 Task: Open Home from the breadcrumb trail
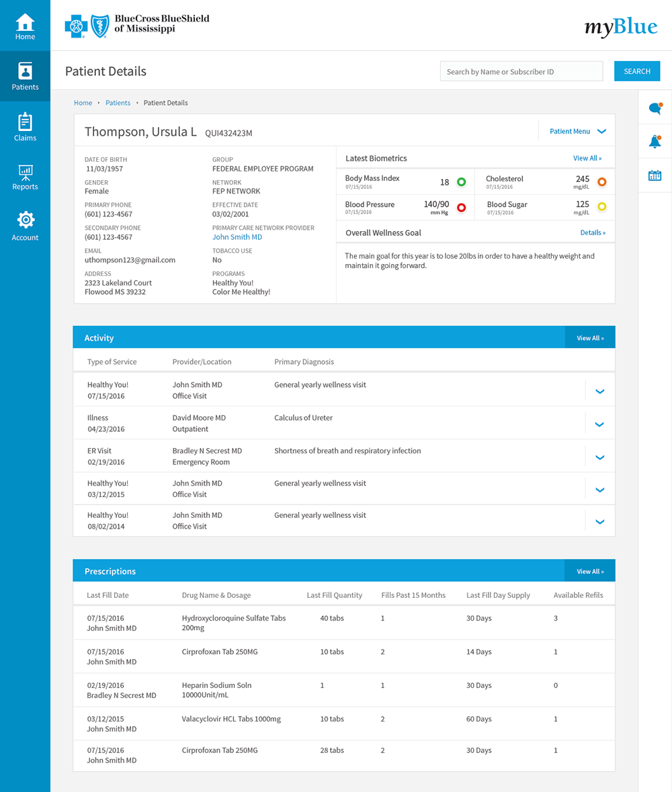tap(83, 103)
